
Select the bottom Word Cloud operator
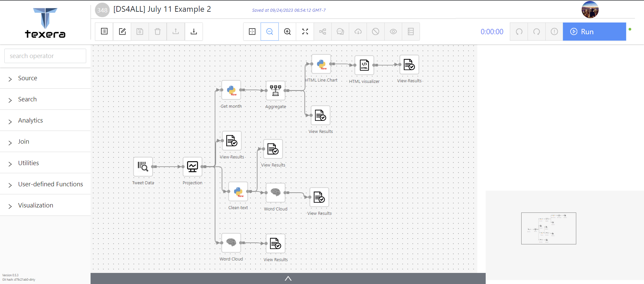click(x=231, y=243)
